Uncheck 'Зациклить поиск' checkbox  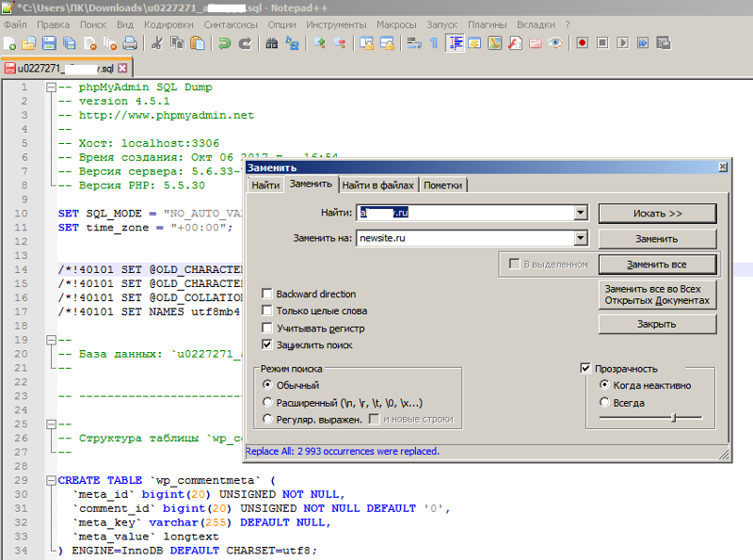click(267, 344)
